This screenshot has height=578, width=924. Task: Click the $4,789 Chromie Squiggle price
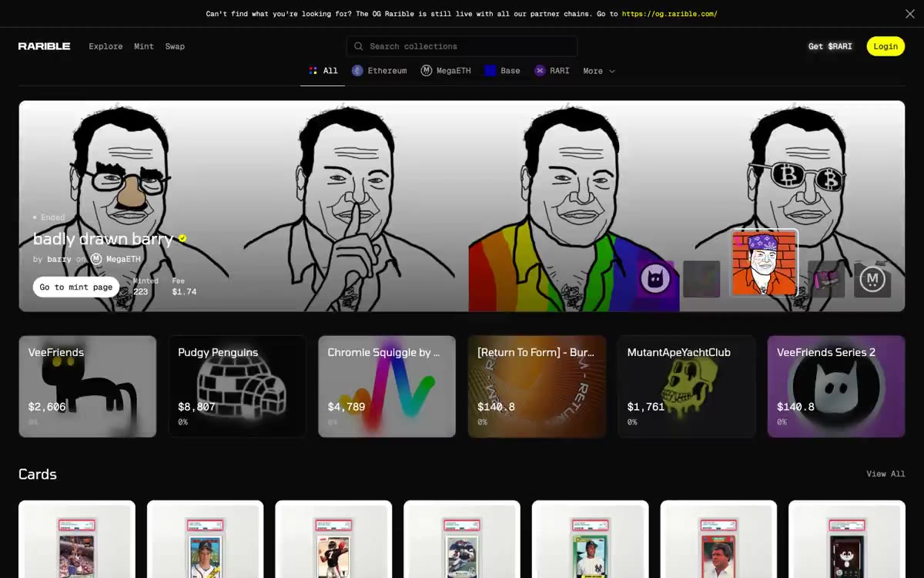pos(346,407)
